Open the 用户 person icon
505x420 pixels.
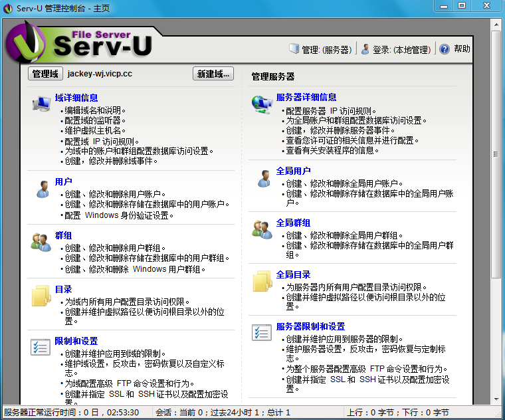tap(43, 189)
